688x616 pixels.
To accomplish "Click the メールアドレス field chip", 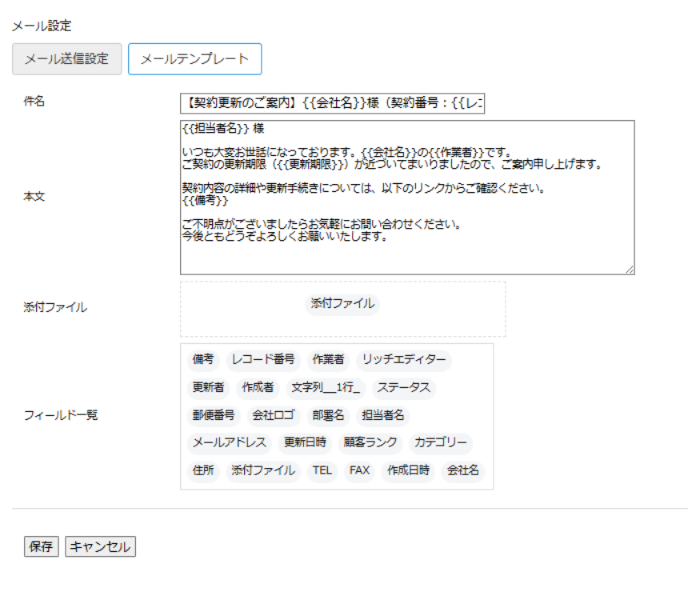I will (x=230, y=442).
